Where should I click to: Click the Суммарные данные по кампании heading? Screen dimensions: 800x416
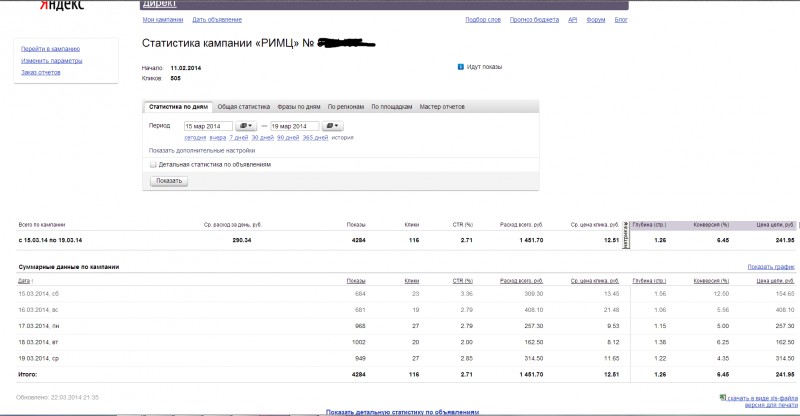[68, 267]
